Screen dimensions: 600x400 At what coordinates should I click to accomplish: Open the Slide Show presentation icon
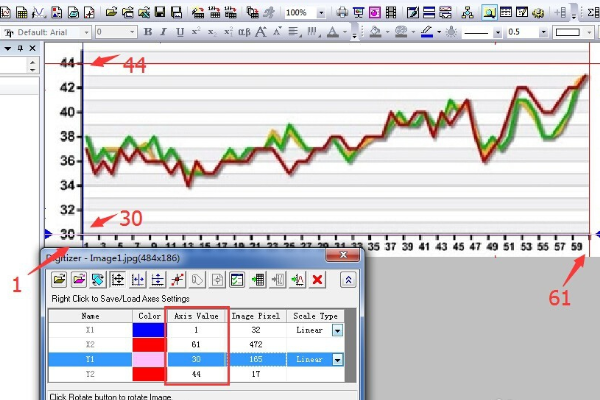[x=358, y=12]
